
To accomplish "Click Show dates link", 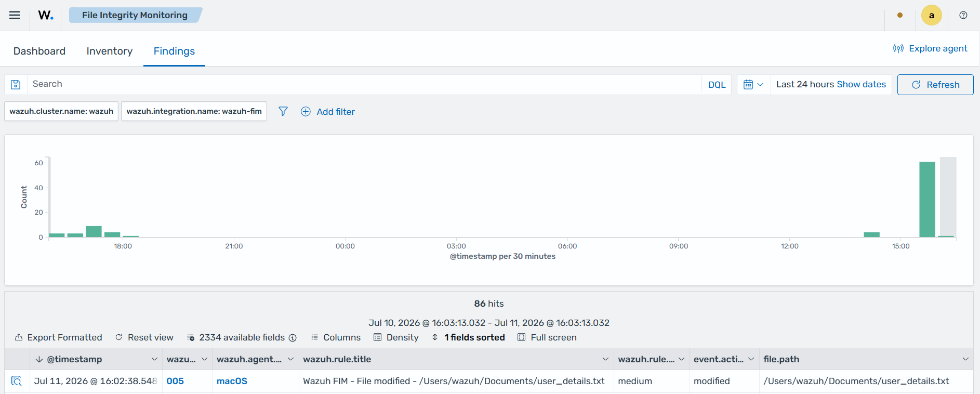I will (861, 84).
